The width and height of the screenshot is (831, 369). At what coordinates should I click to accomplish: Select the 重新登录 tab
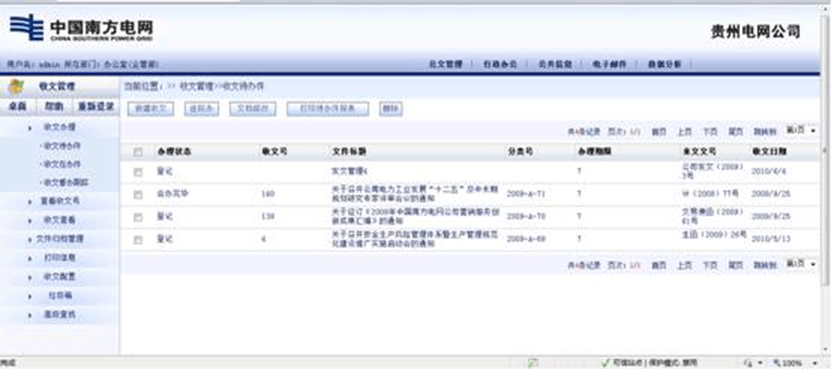[x=96, y=107]
